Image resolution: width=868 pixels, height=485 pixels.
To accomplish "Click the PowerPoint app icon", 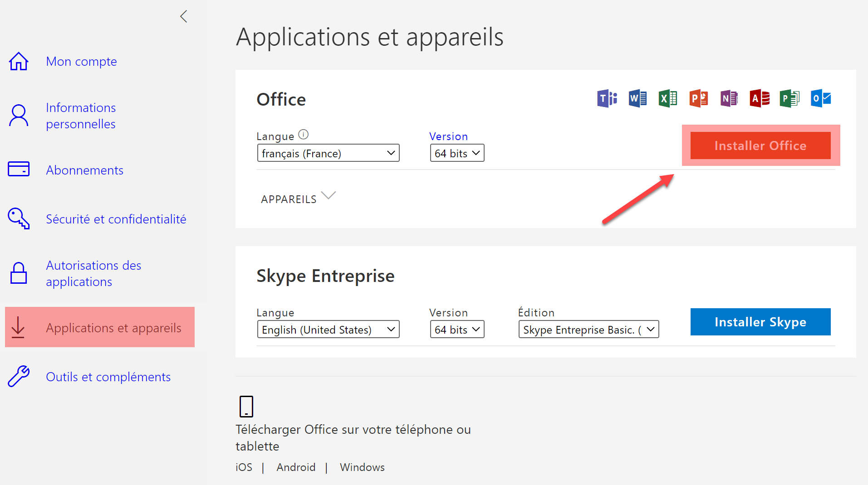I will pos(699,98).
